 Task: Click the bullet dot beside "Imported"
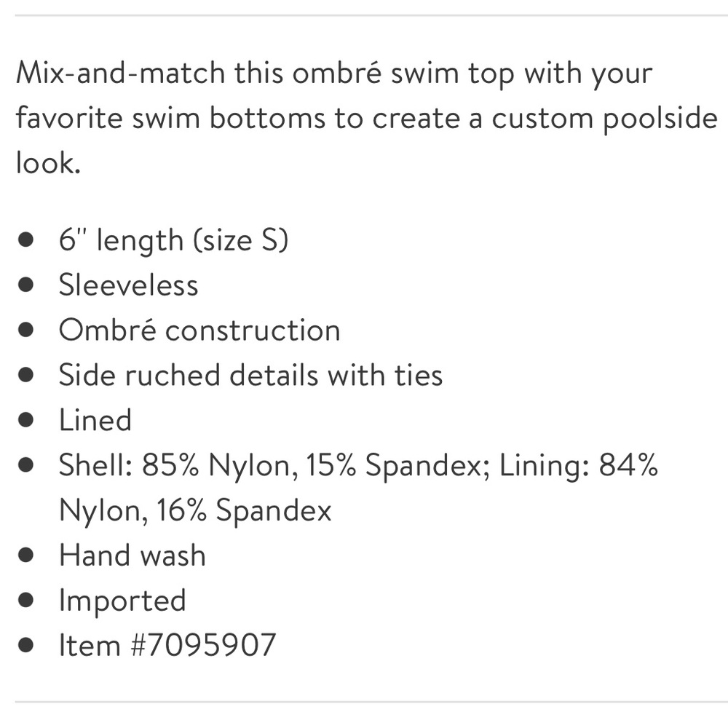(27, 601)
